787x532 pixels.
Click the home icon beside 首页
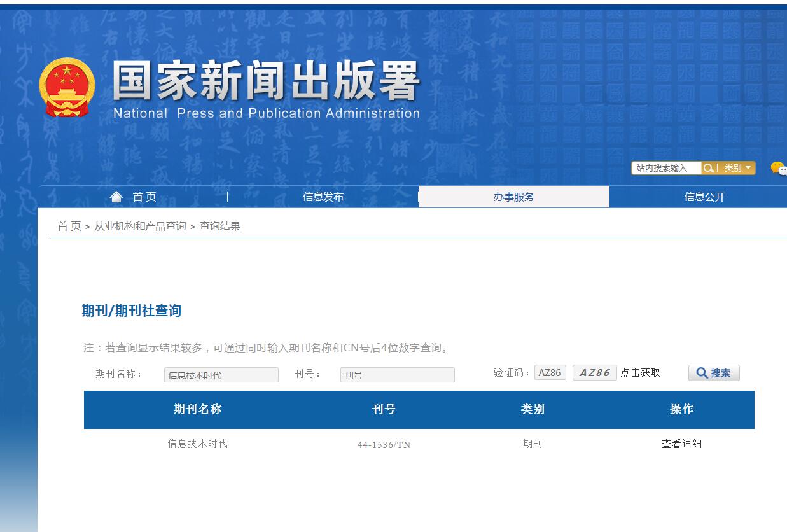click(116, 196)
